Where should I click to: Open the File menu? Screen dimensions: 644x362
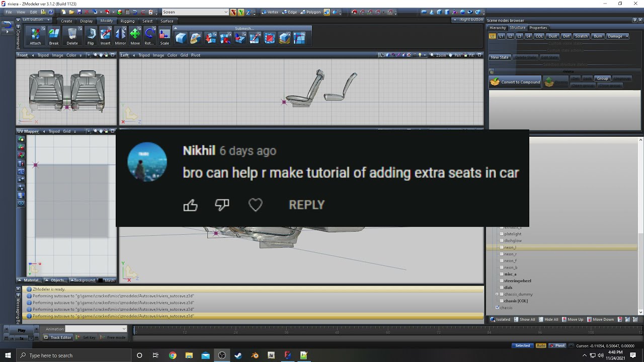pyautogui.click(x=9, y=12)
